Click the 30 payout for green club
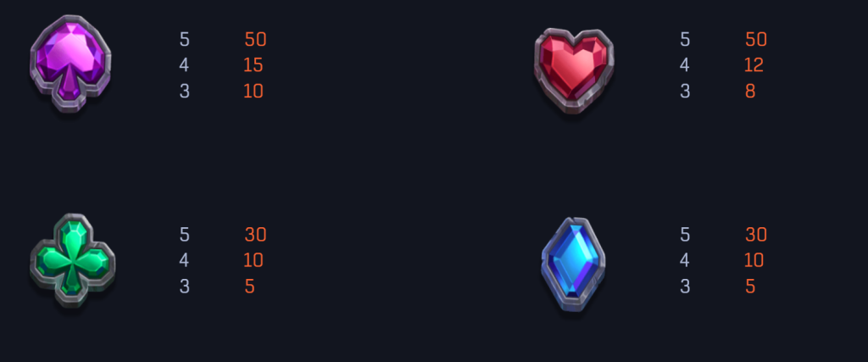The image size is (868, 362). coord(255,235)
